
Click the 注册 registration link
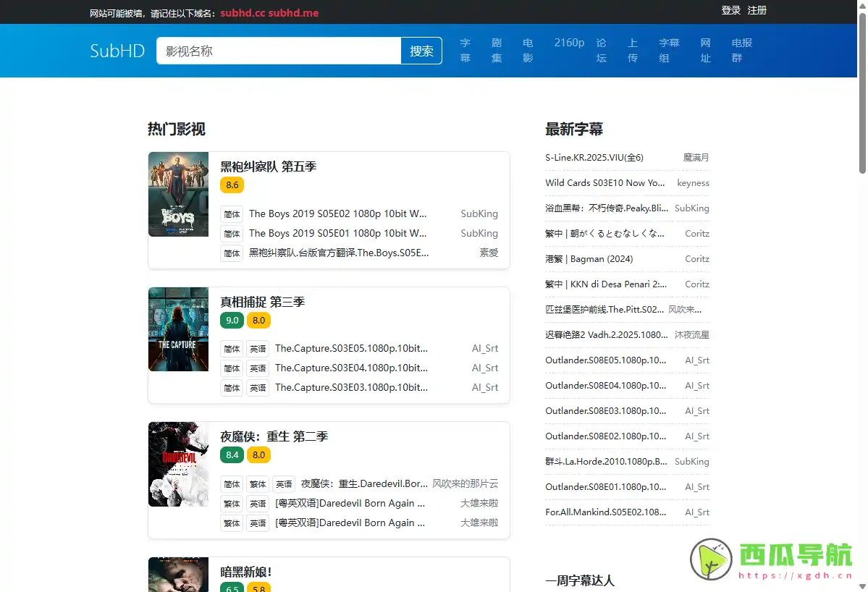coord(757,11)
